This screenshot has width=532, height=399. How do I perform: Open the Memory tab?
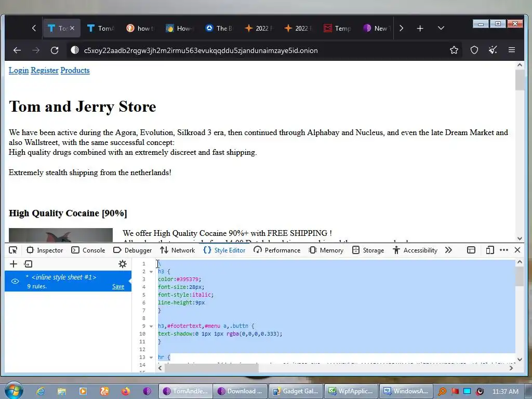click(326, 250)
